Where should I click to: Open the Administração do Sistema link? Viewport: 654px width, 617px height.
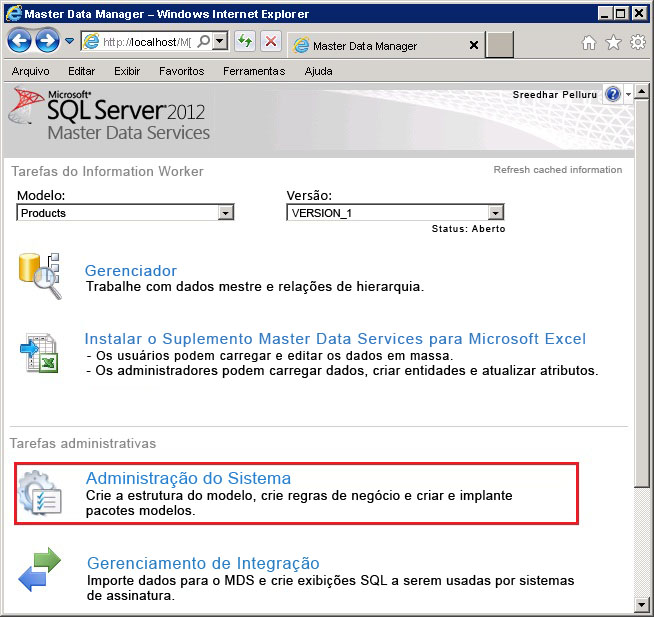tap(188, 478)
